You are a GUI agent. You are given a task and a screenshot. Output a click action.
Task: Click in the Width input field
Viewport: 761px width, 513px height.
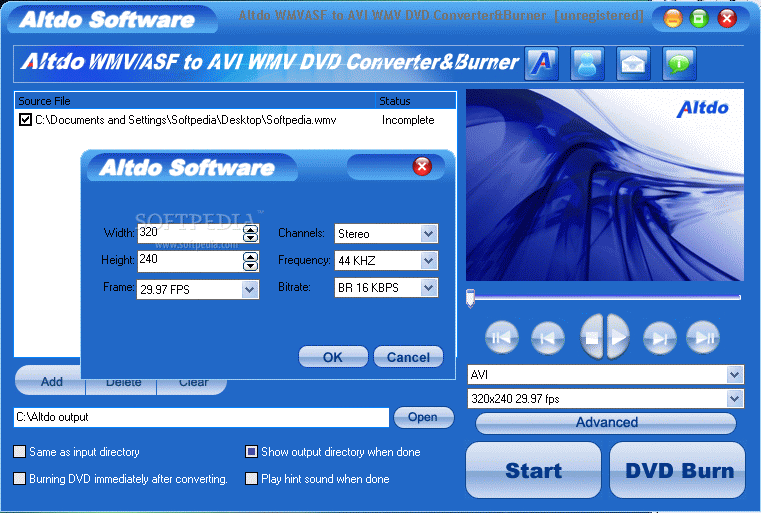coord(190,233)
